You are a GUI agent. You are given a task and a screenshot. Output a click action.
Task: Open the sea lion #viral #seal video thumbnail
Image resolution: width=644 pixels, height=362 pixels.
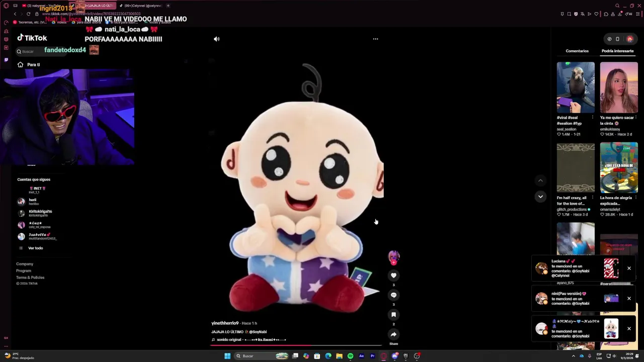click(x=576, y=87)
